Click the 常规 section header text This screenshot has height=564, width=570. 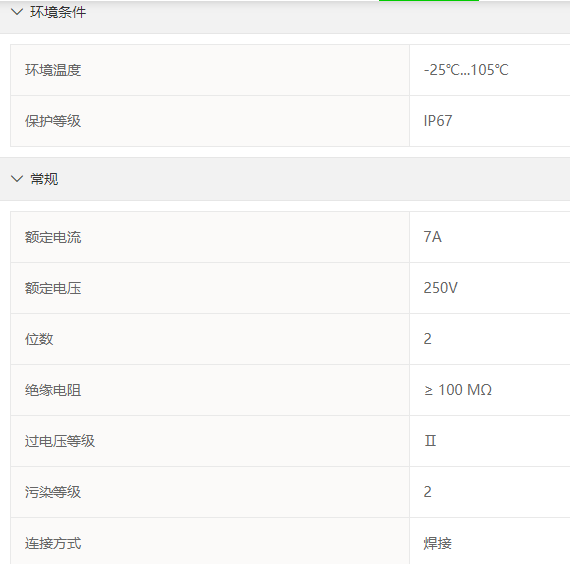[44, 179]
